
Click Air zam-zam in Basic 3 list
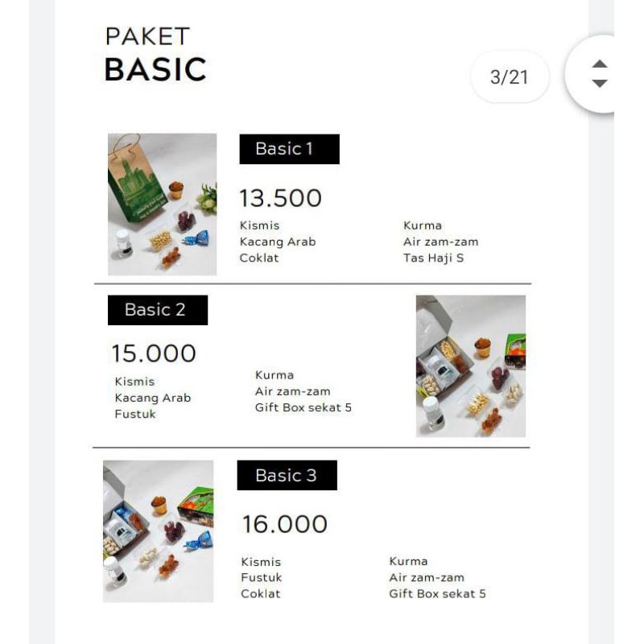(x=427, y=577)
